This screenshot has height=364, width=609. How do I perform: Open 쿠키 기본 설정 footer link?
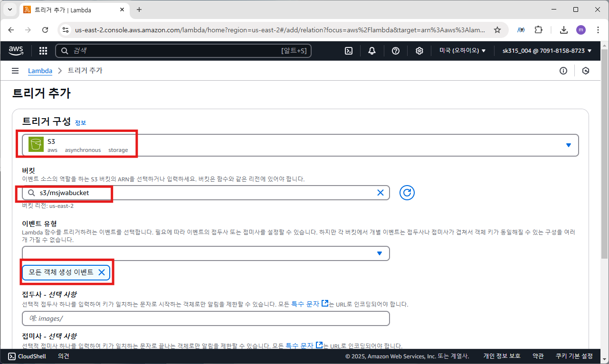(x=574, y=356)
